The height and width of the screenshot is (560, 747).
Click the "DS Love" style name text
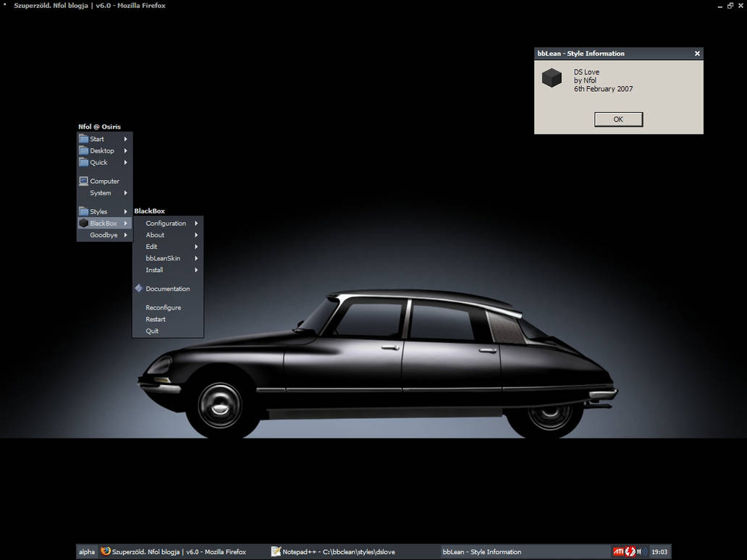tap(586, 72)
